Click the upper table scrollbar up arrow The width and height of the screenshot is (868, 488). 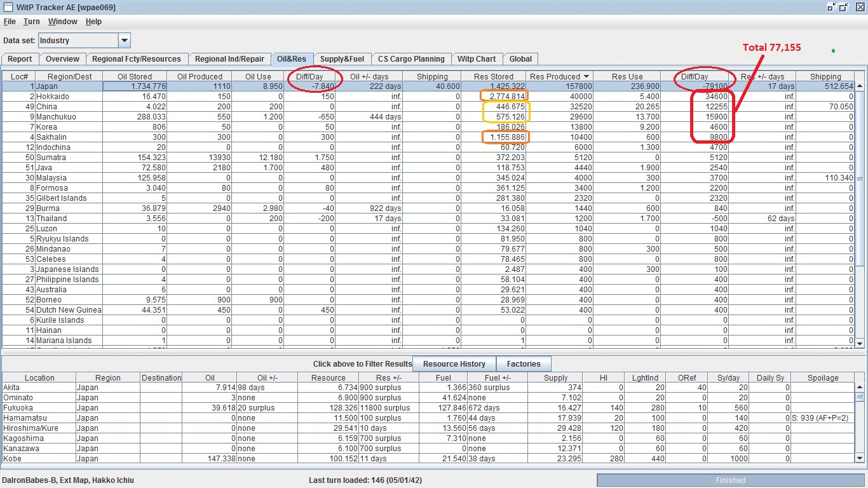[860, 86]
